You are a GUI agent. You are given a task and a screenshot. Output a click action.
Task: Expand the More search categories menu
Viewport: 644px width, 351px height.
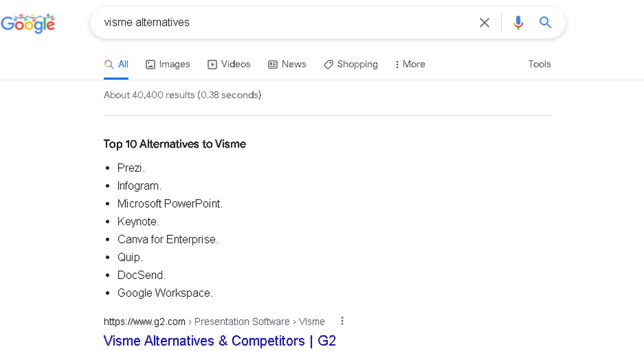pyautogui.click(x=410, y=64)
